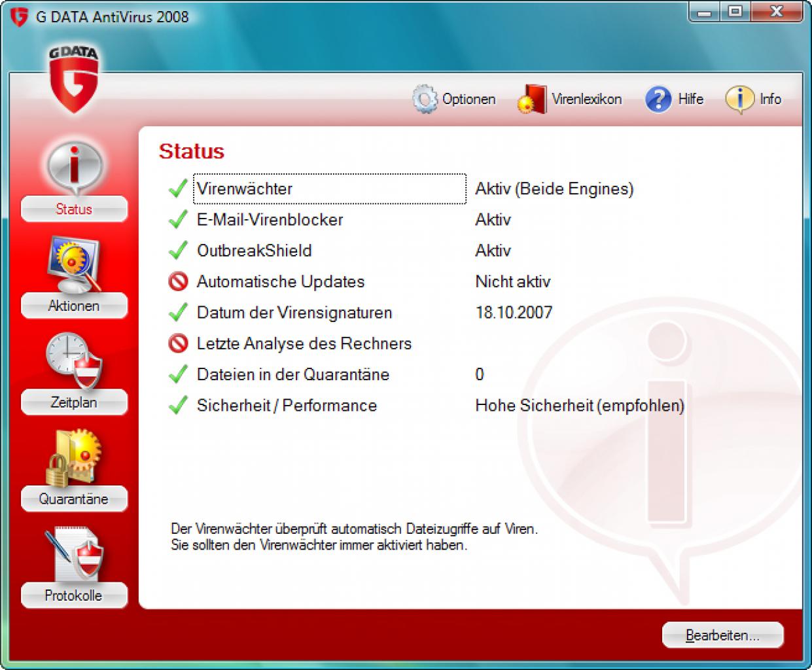
Task: Select Letzte Analyse des Rechners row
Action: (304, 343)
